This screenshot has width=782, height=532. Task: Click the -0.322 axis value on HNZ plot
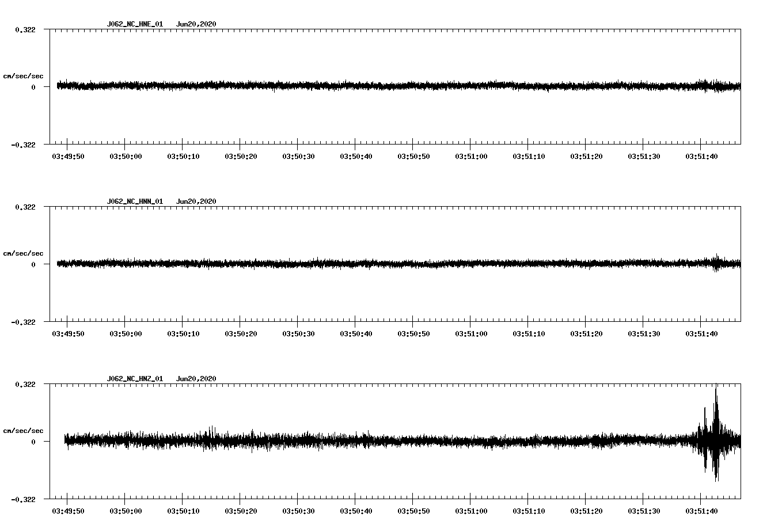[23, 499]
